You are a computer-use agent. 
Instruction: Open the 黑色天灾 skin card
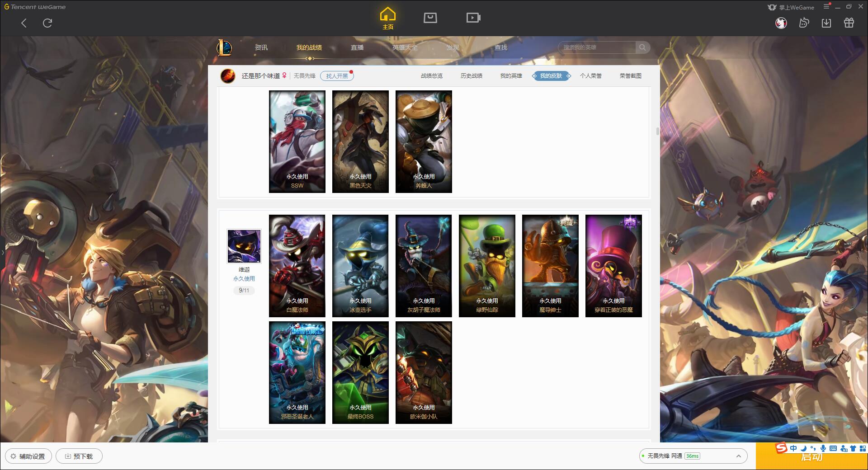(360, 141)
